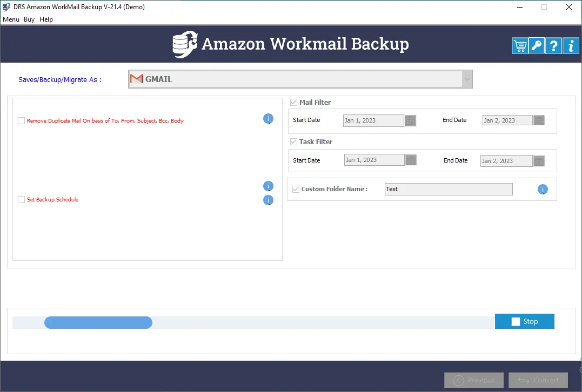The image size is (582, 392).
Task: Open the question mark help icon
Action: pyautogui.click(x=553, y=46)
